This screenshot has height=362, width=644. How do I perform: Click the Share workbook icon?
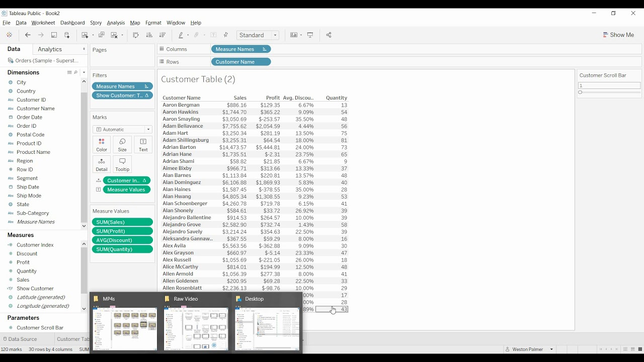[329, 35]
